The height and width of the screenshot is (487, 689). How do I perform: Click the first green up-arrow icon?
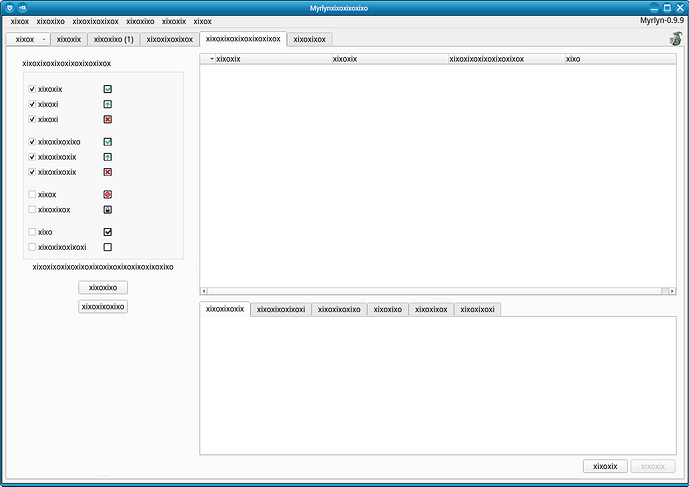[x=107, y=104]
